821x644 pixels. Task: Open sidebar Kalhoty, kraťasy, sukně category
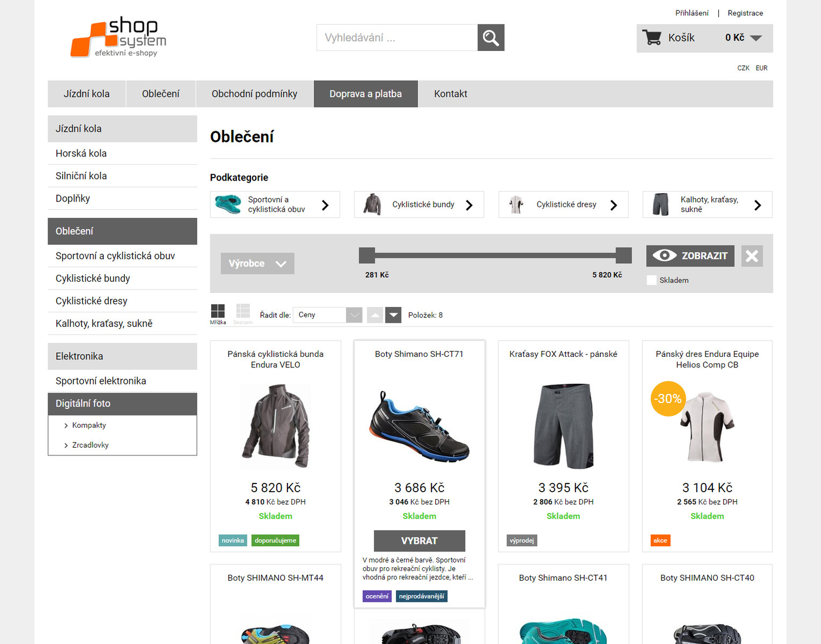click(123, 323)
